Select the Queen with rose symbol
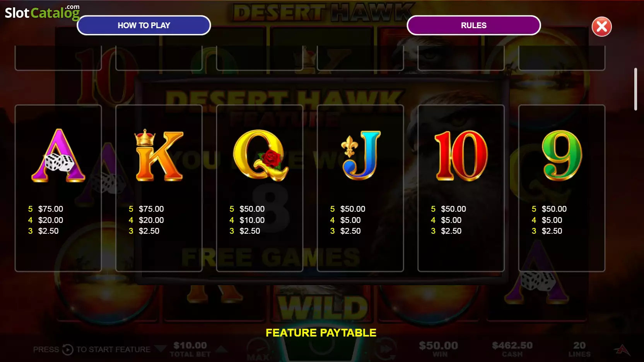The width and height of the screenshot is (644, 362). click(x=261, y=155)
